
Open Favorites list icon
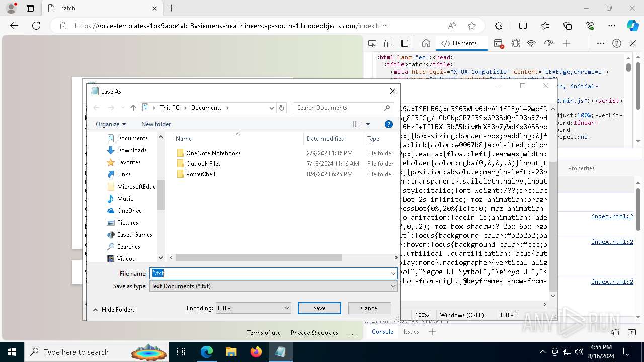click(545, 26)
